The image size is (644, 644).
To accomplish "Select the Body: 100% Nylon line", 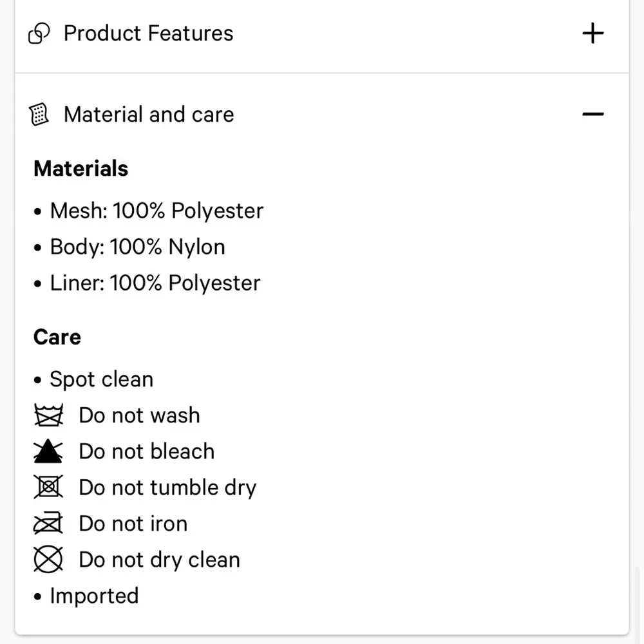I will click(x=137, y=247).
